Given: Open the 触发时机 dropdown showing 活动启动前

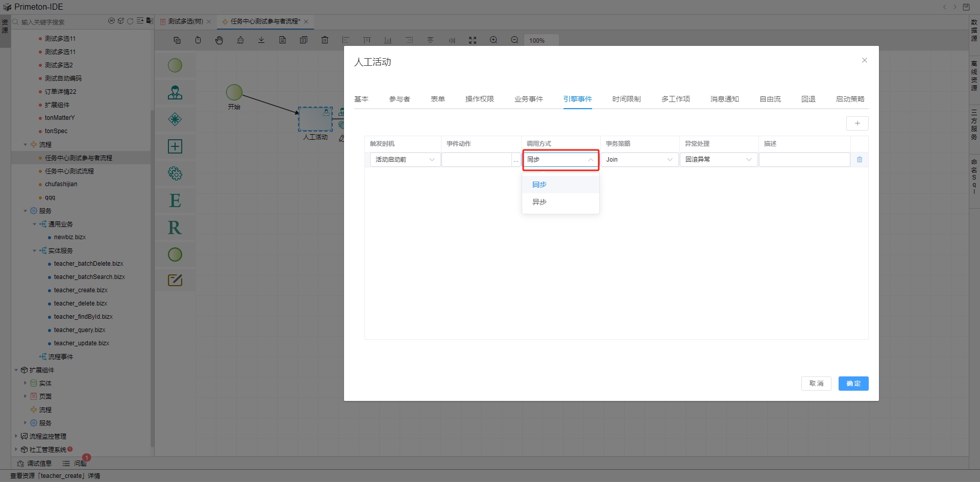Looking at the screenshot, I should pos(405,160).
